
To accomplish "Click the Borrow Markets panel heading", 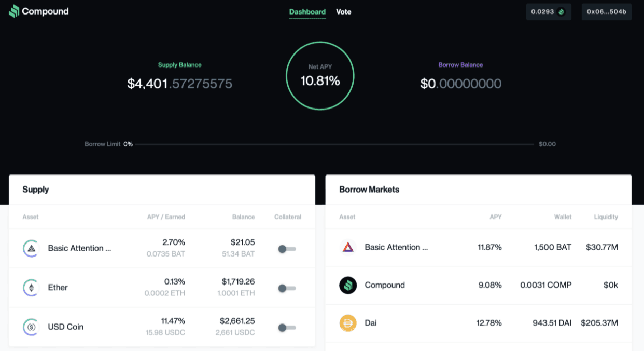I will (x=369, y=190).
